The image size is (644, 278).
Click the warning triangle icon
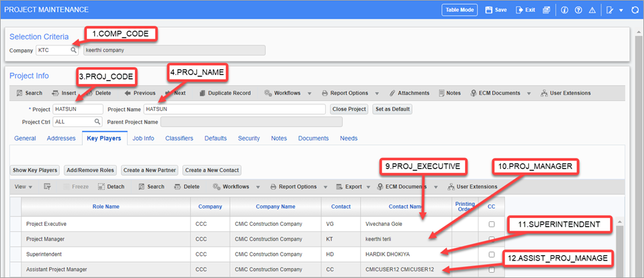coord(593,10)
